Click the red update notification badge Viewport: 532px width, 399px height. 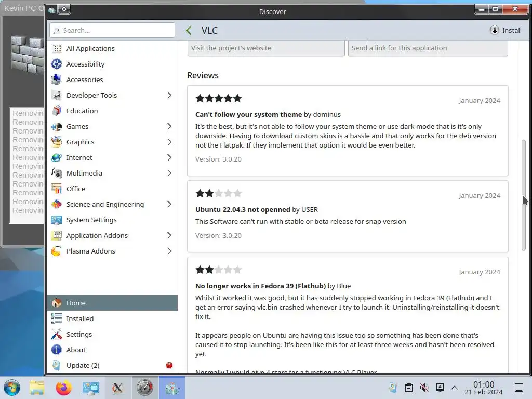click(169, 365)
